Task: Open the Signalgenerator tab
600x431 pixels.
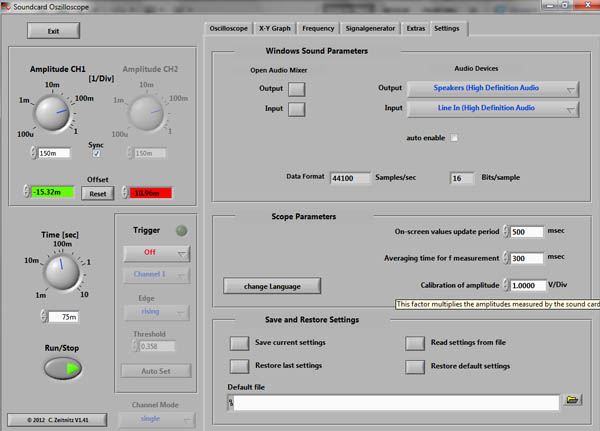Action: click(x=370, y=29)
